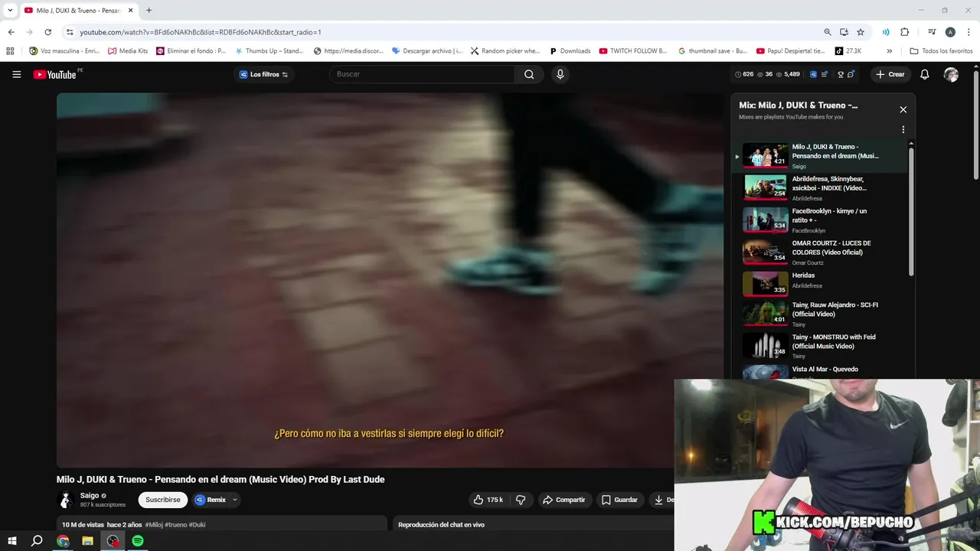Open browser zoom magnifier icon
Viewport: 980px width, 551px height.
point(828,32)
